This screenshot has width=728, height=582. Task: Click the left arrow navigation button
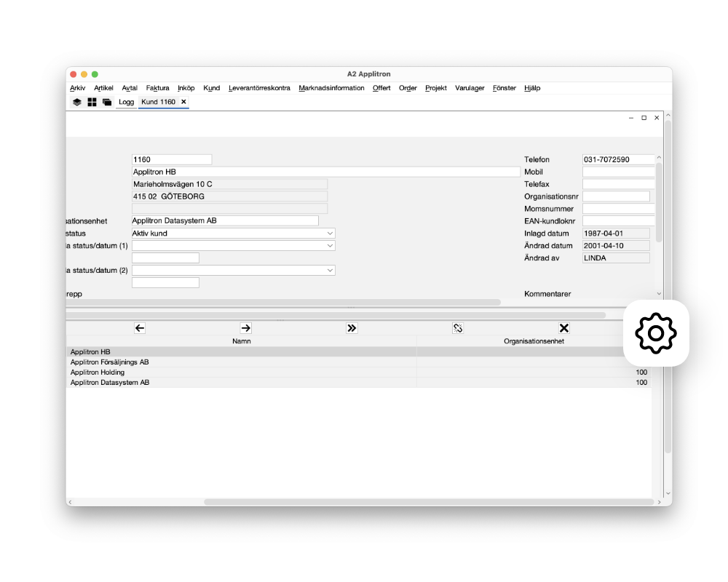click(x=140, y=328)
